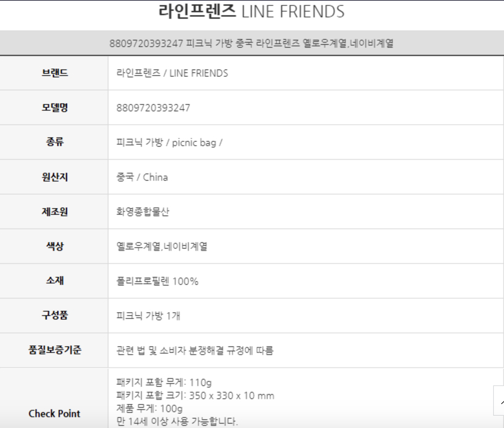The image size is (504, 428).
Task: Click the 피크닉 가방 1개 components value
Action: (x=148, y=316)
